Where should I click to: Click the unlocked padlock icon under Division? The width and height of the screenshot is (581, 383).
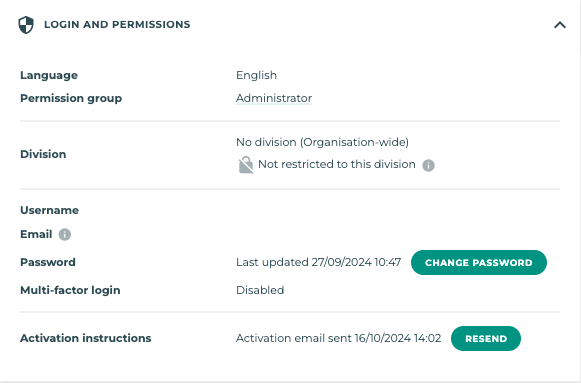[246, 165]
